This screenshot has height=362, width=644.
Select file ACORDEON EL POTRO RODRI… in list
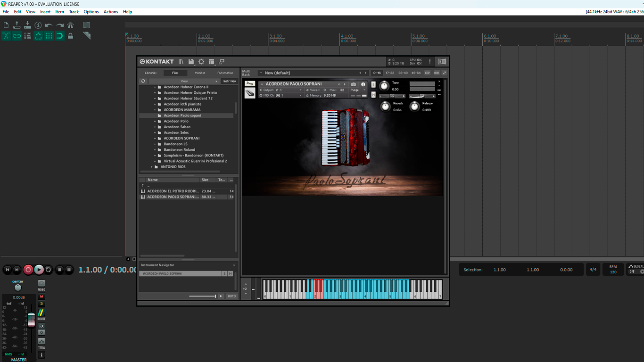click(187, 191)
